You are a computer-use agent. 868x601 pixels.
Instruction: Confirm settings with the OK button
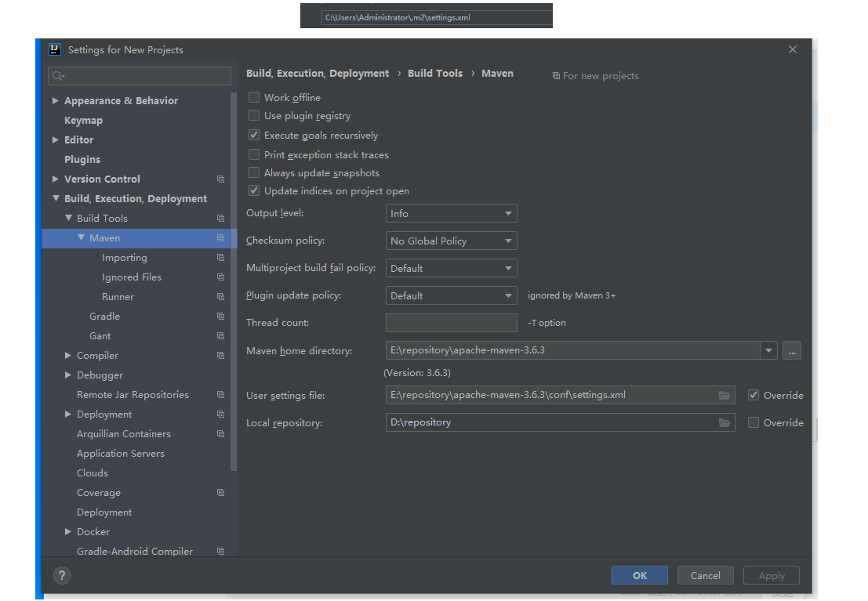(639, 576)
